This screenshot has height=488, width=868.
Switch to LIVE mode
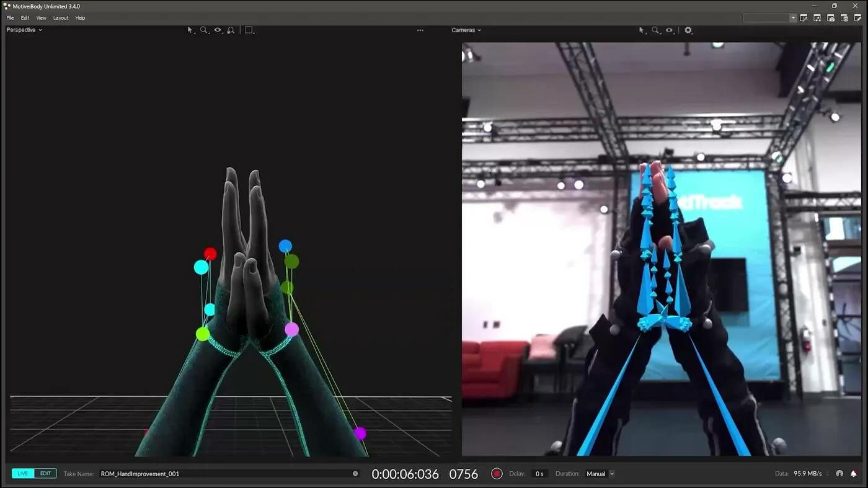click(x=23, y=474)
